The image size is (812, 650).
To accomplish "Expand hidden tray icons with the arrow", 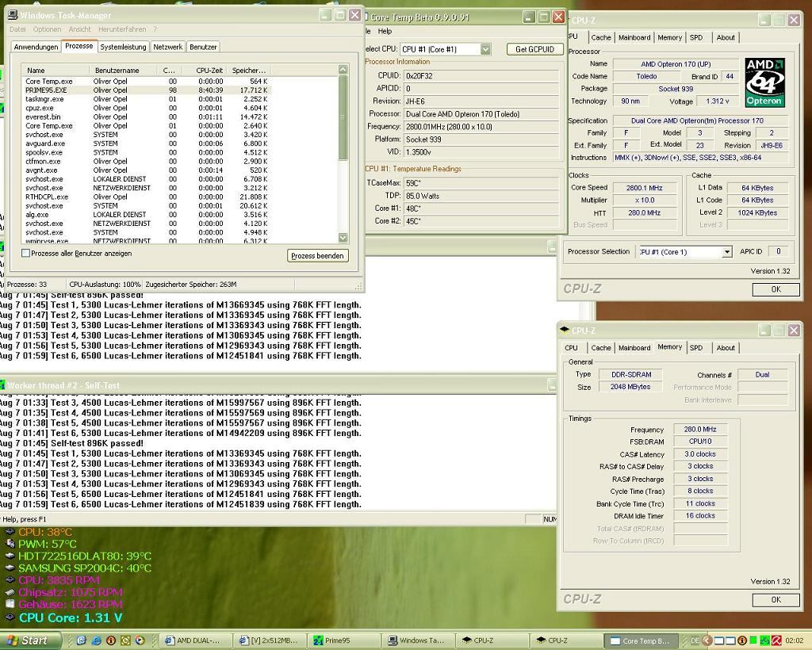I will point(707,640).
